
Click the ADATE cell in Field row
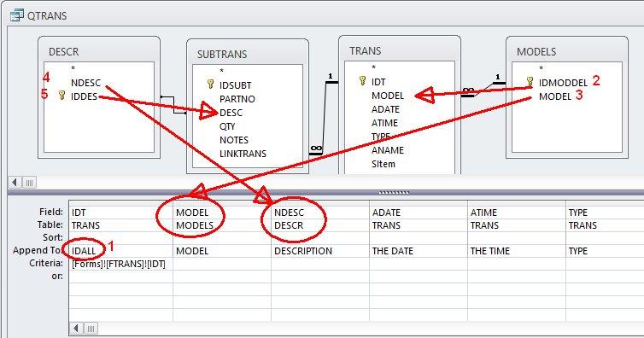(419, 213)
